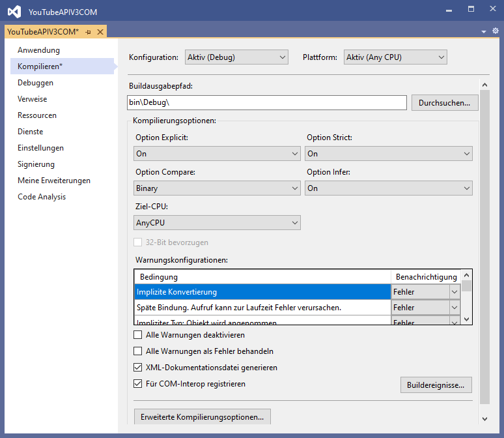Click page scroll down arrow

(484, 418)
